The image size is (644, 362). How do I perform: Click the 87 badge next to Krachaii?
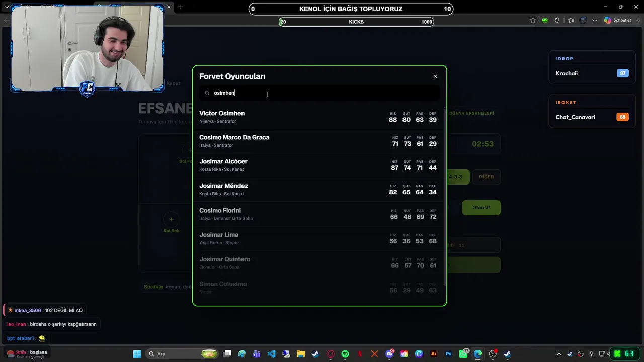click(623, 73)
